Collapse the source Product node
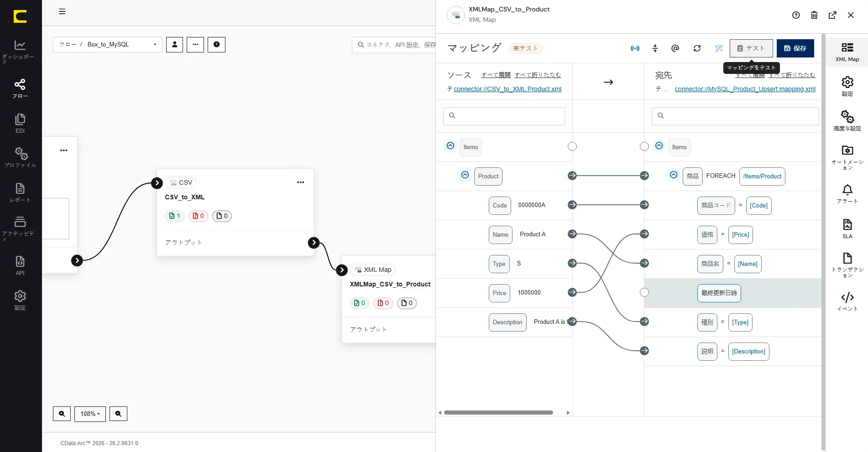 coord(465,175)
